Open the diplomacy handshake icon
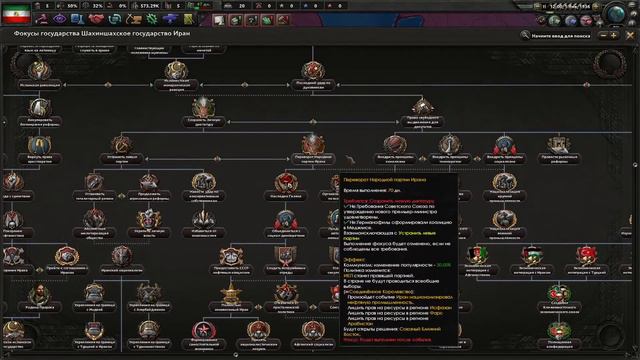This screenshot has height=360, width=640. 96,19
